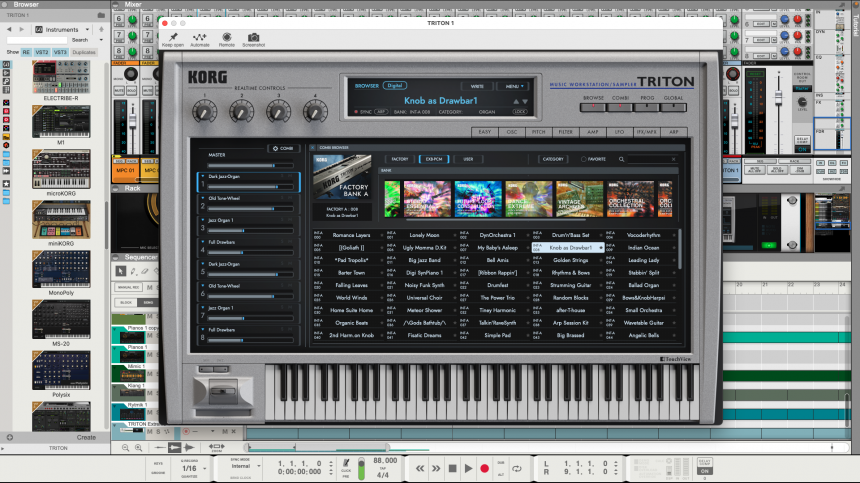Toggle the metronome Click icon
860x483 pixels.
(x=346, y=463)
